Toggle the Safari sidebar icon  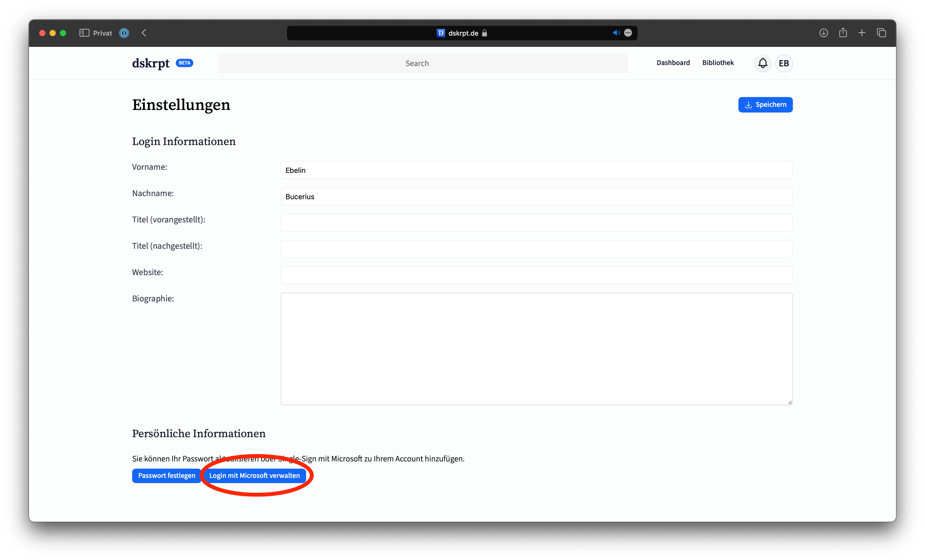84,33
